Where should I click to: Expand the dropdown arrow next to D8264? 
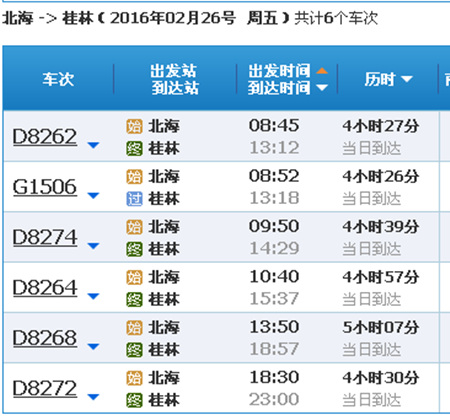pos(93,296)
